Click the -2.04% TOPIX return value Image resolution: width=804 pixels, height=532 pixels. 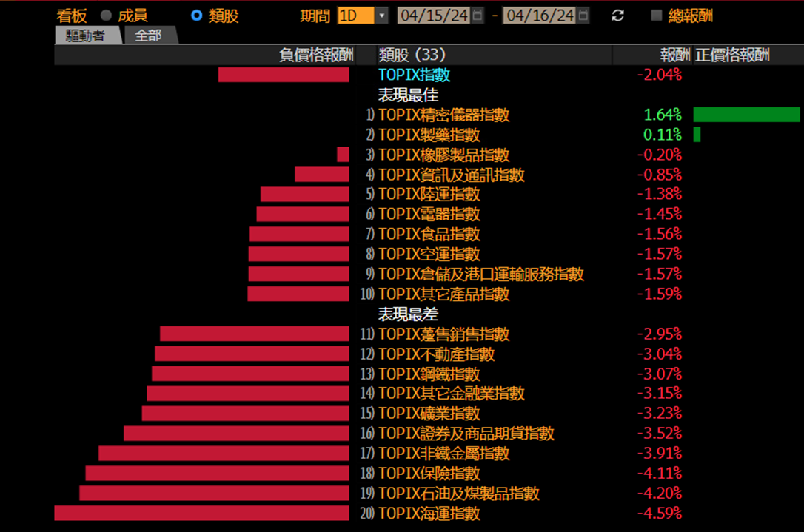click(660, 75)
